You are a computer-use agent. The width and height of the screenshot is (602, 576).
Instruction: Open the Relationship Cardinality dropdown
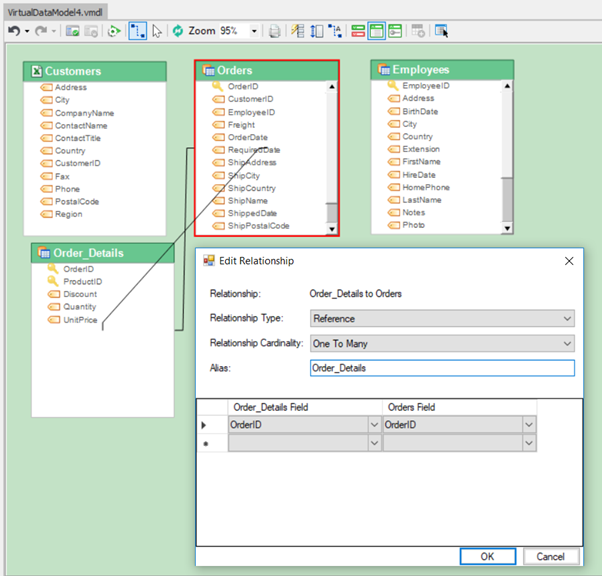pyautogui.click(x=567, y=343)
